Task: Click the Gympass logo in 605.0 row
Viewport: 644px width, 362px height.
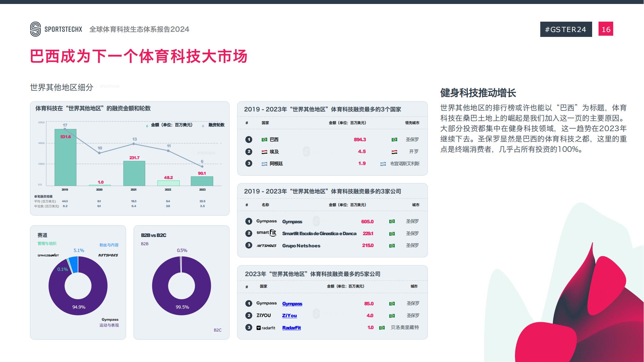Action: (267, 221)
